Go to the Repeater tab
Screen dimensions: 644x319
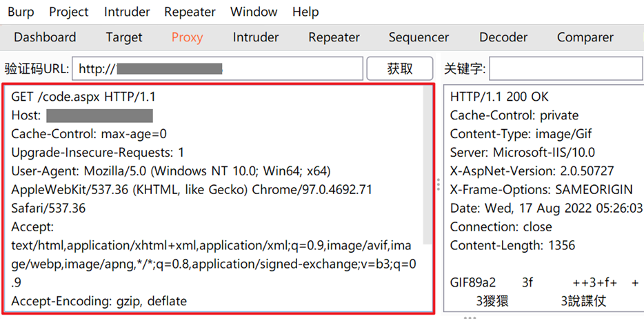tap(334, 37)
